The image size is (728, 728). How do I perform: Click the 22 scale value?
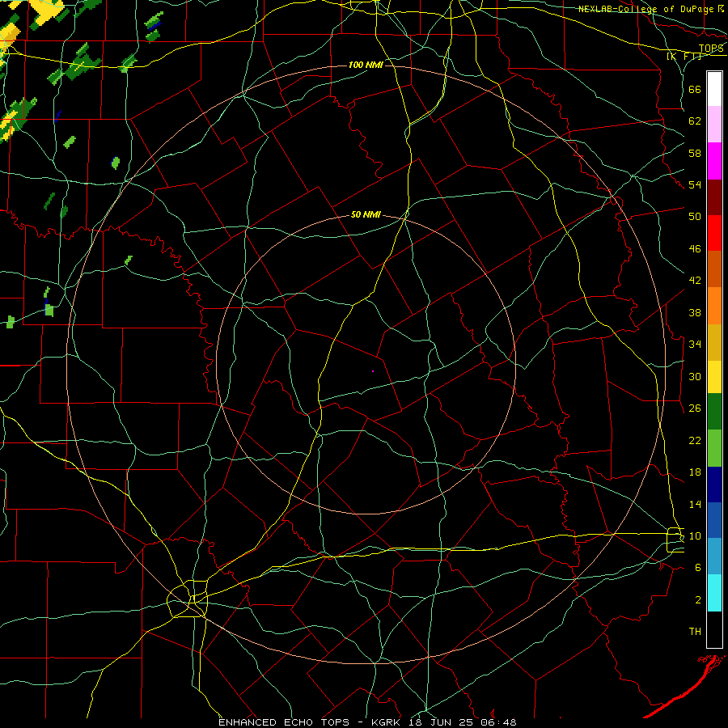[x=695, y=441]
